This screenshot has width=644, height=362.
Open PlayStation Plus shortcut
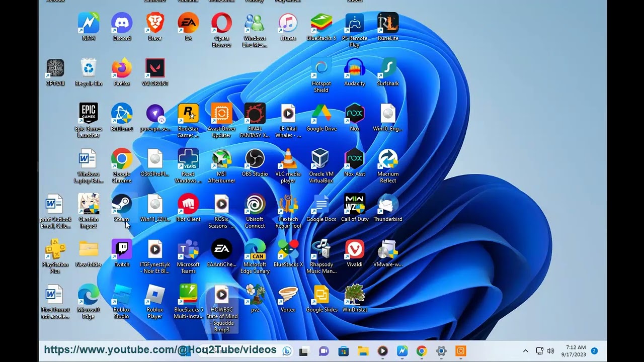[55, 256]
